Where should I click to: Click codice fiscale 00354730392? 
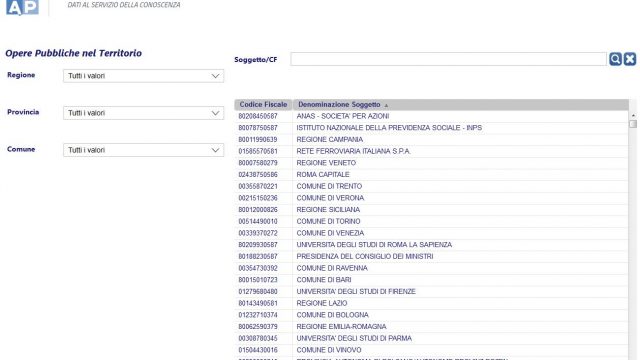coord(258,268)
